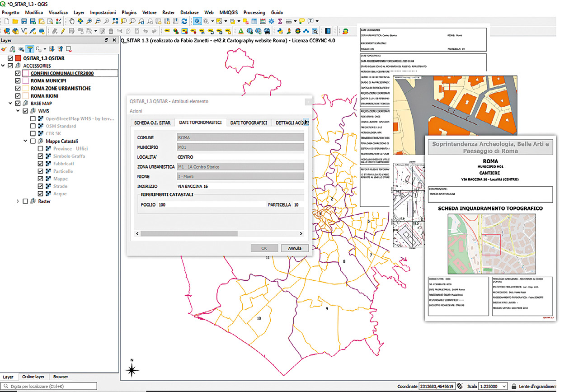Click the filter legend funnel icon
This screenshot has width=588, height=392.
30,49
